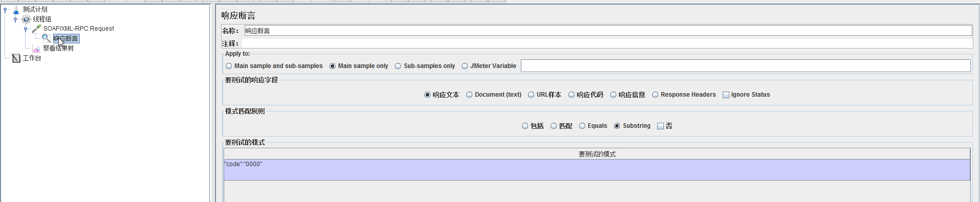Collapse the 线程组 tree node
980x202 pixels.
click(x=15, y=19)
